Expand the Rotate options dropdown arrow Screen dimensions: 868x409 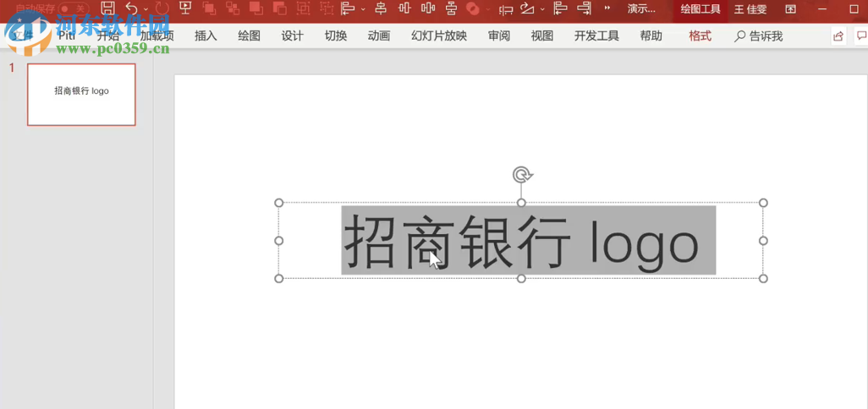click(542, 8)
